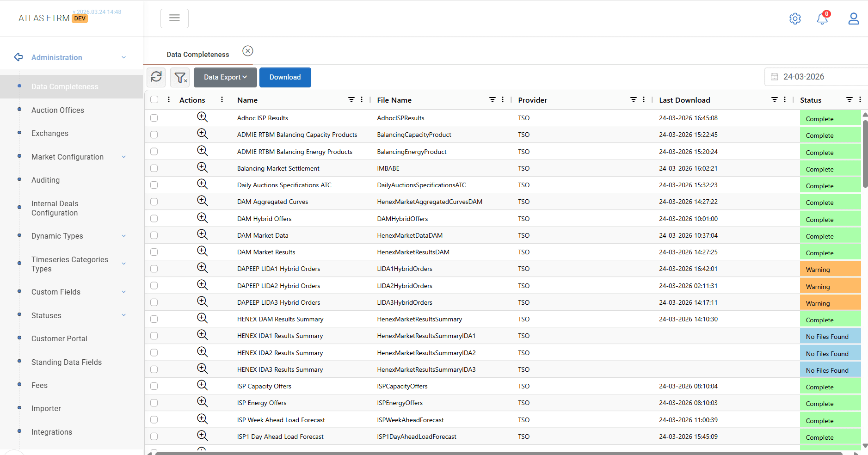Open Auditing in the sidebar
868x455 pixels.
point(45,180)
